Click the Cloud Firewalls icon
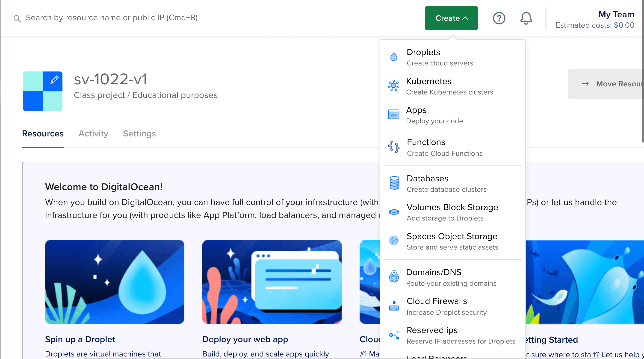The height and width of the screenshot is (359, 644). [394, 306]
